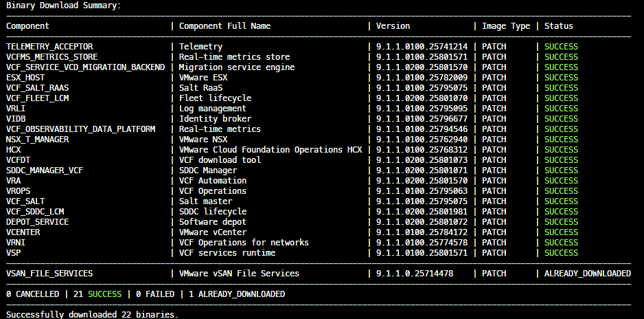Select the 'Binary Download Summary:' heading
The height and width of the screenshot is (319, 644).
click(x=64, y=5)
